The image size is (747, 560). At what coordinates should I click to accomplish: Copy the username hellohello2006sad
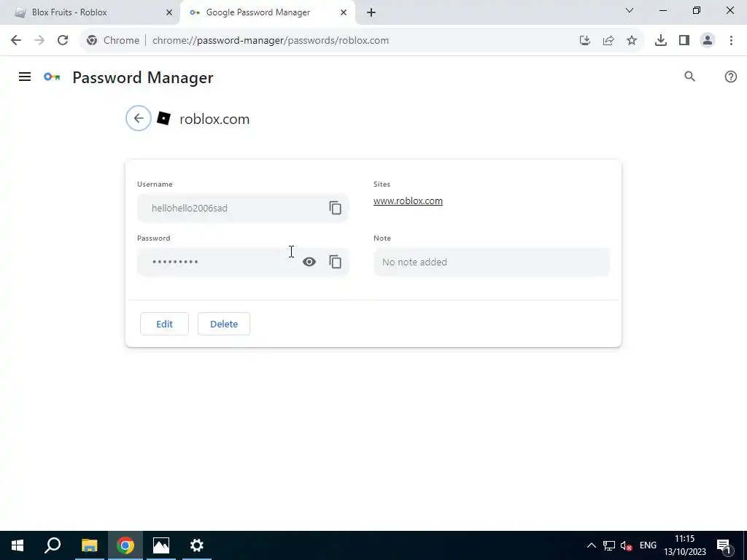[335, 208]
